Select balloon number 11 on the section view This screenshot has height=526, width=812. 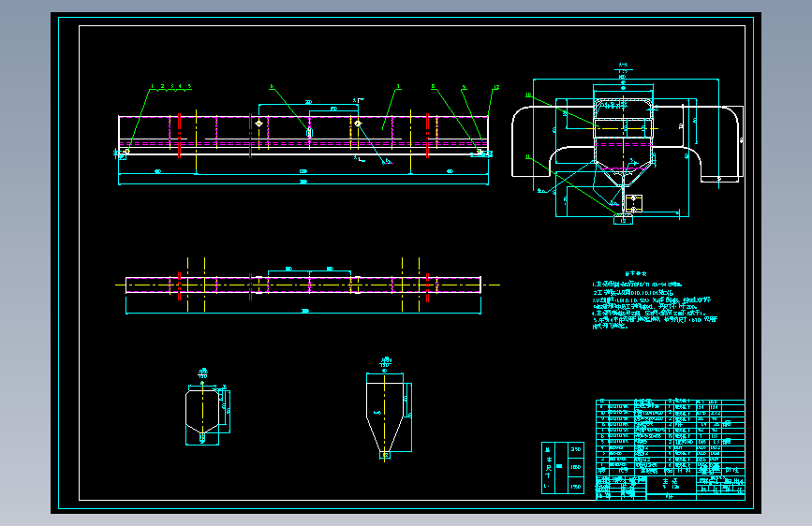pyautogui.click(x=528, y=157)
